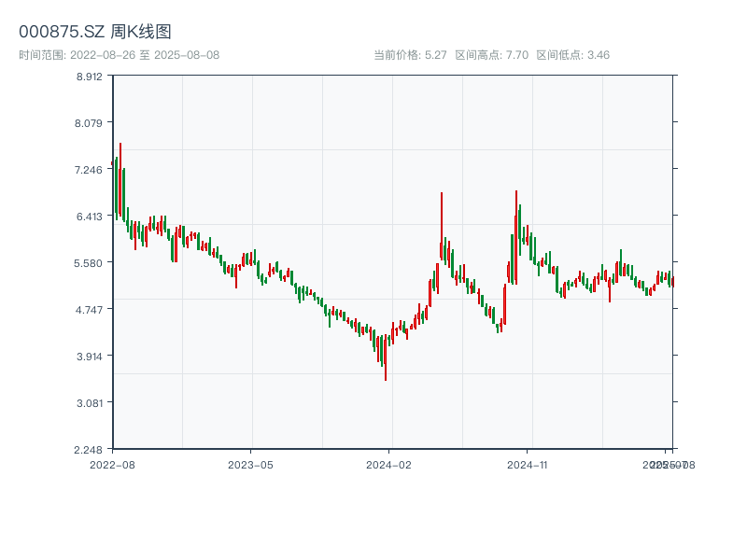Click the y-axis label 3.081
Viewport: 747px width, 560px height.
[x=89, y=403]
